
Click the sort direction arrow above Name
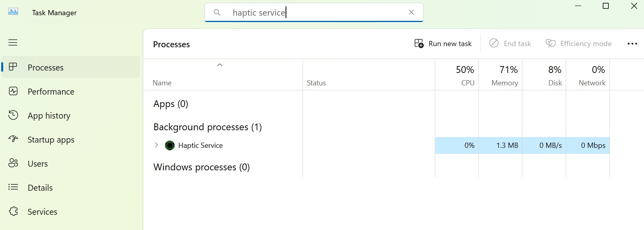(219, 65)
